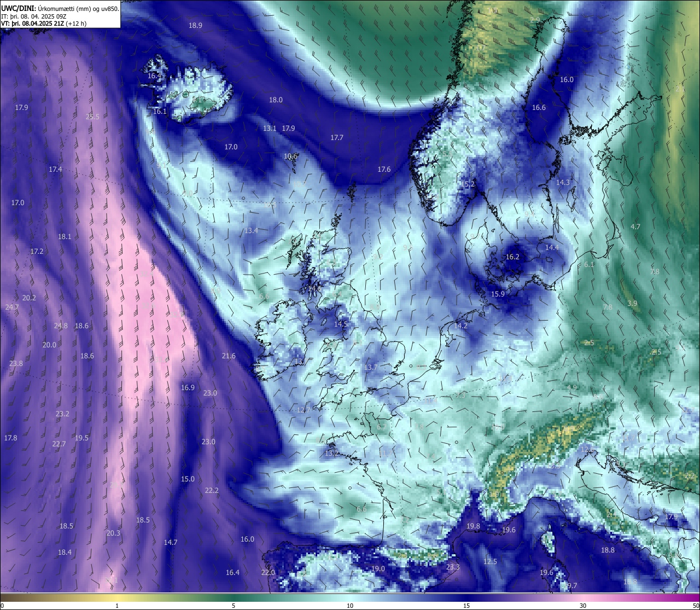Click the 2.9 value over northern Scandinavia

(535, 20)
